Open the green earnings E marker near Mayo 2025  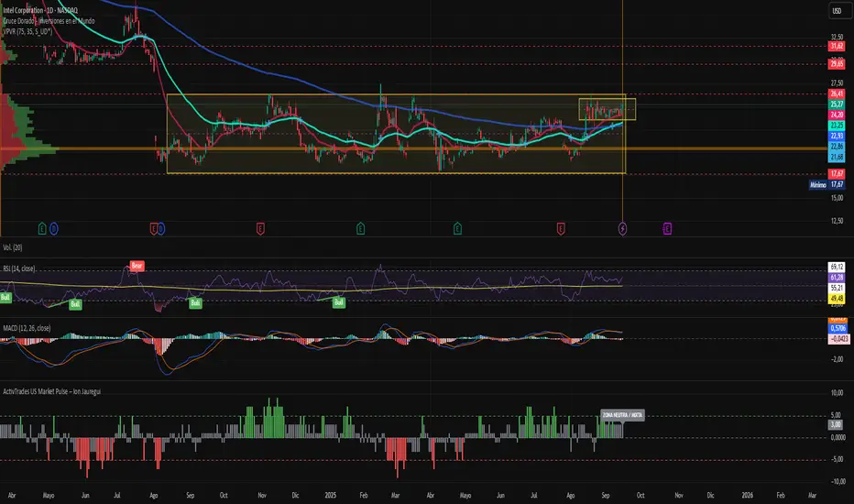457,229
